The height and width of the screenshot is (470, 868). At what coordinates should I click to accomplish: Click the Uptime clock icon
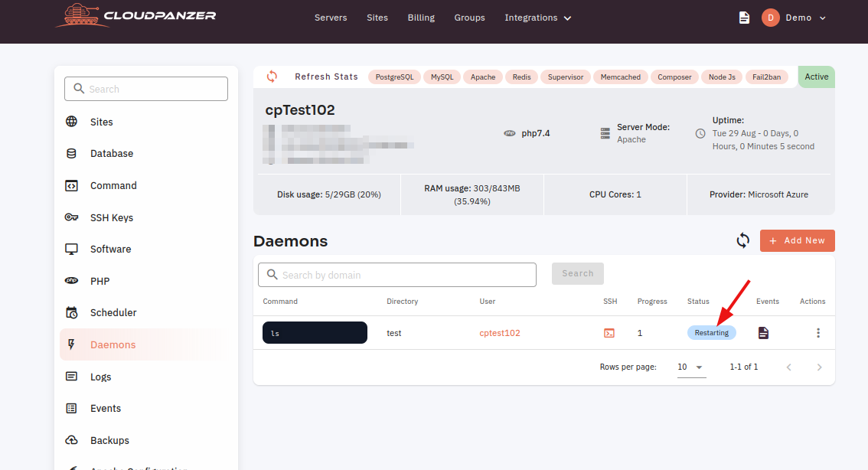click(x=700, y=133)
